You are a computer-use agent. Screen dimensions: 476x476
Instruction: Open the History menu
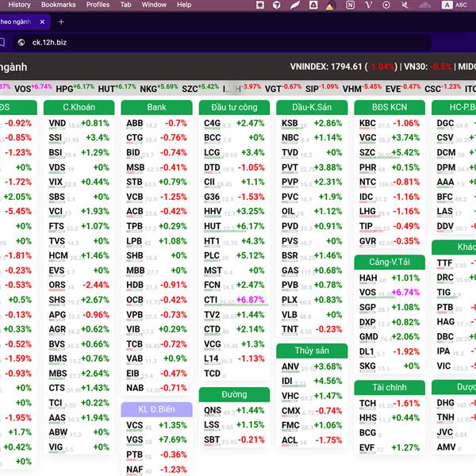[x=19, y=5]
